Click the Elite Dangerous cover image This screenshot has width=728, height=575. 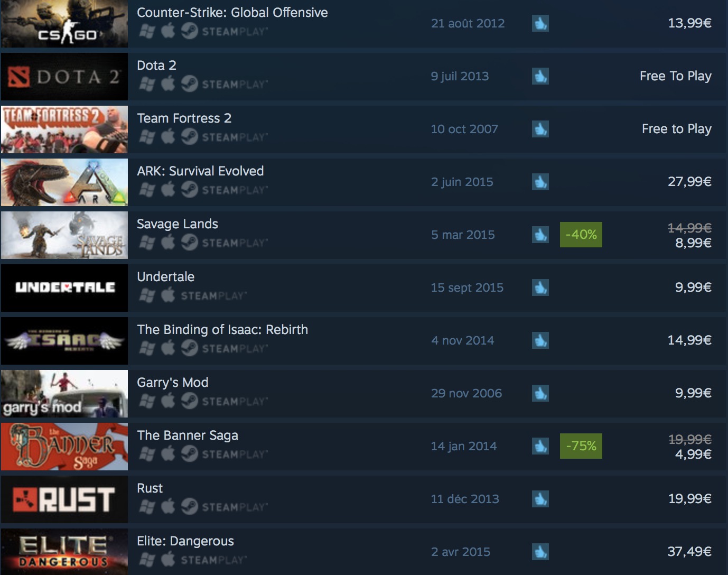pos(64,552)
